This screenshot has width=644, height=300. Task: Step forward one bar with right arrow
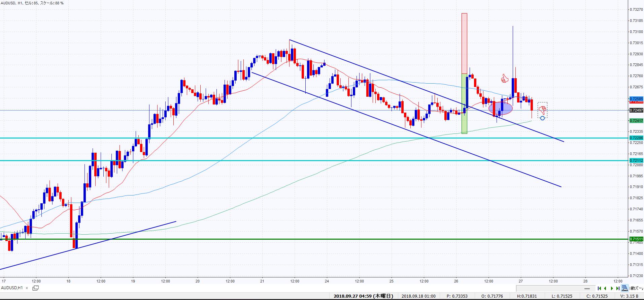click(x=612, y=288)
